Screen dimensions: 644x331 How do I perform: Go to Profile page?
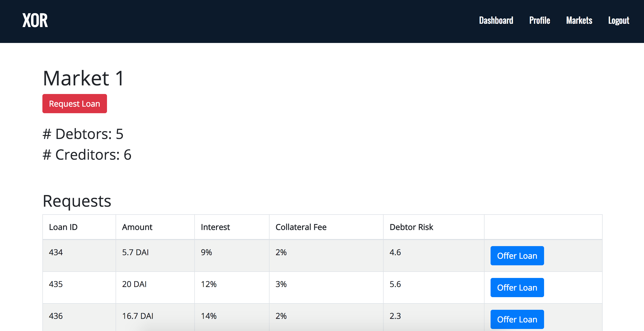coord(540,20)
